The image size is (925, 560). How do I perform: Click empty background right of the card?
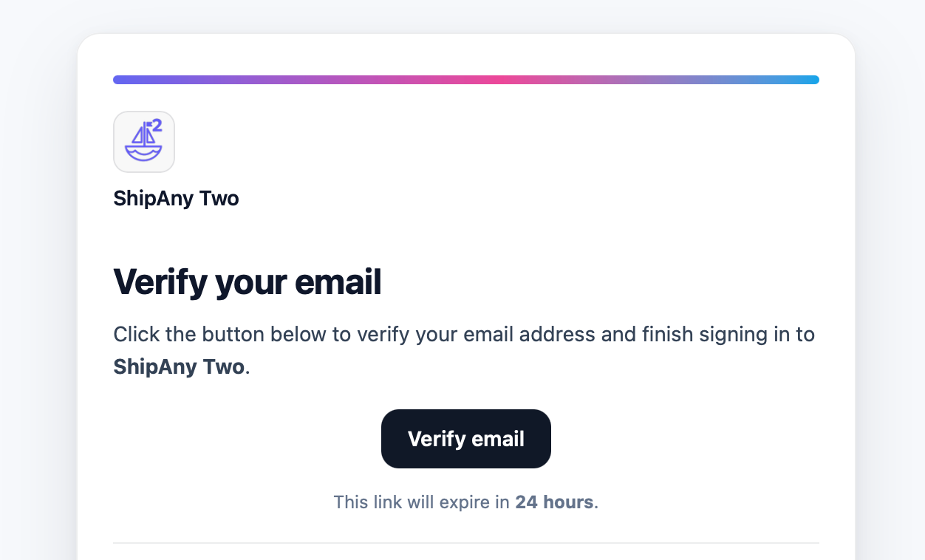[x=890, y=296]
